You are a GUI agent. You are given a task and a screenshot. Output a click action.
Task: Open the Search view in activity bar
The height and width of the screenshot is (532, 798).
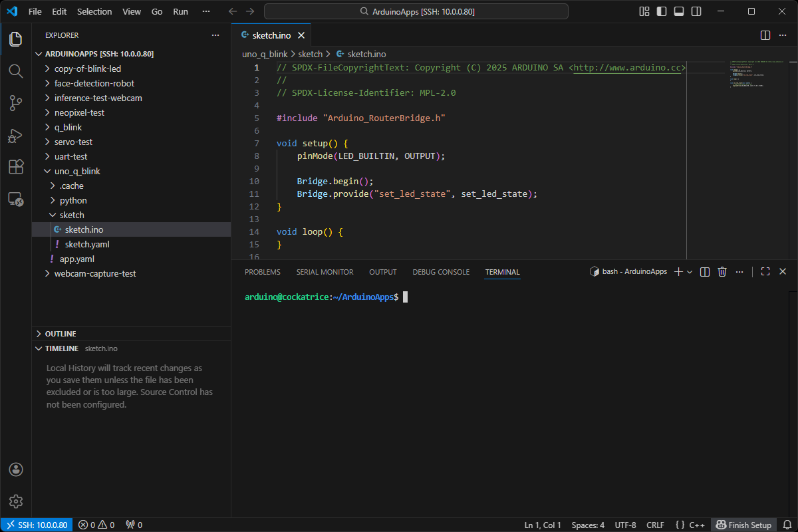(16, 71)
